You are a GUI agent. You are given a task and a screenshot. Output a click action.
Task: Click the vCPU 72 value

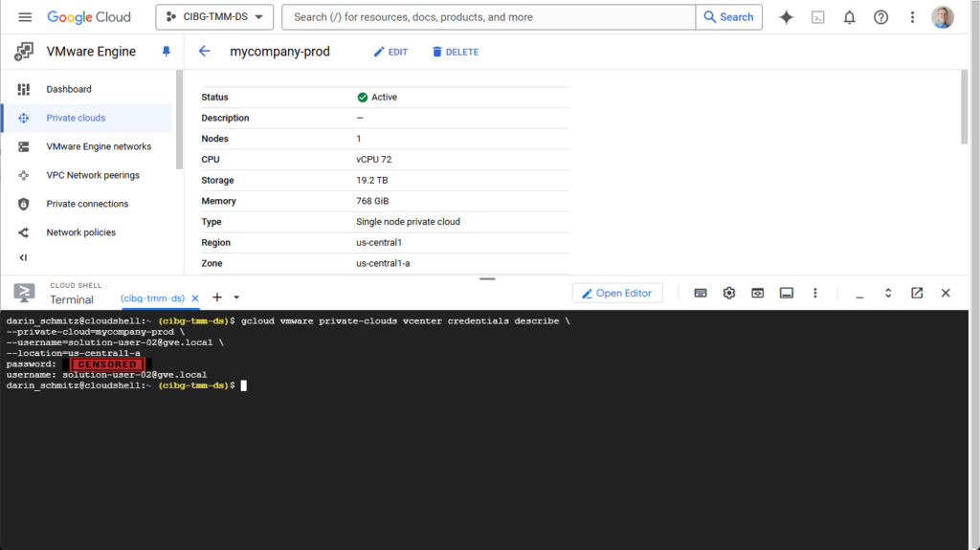tap(374, 160)
